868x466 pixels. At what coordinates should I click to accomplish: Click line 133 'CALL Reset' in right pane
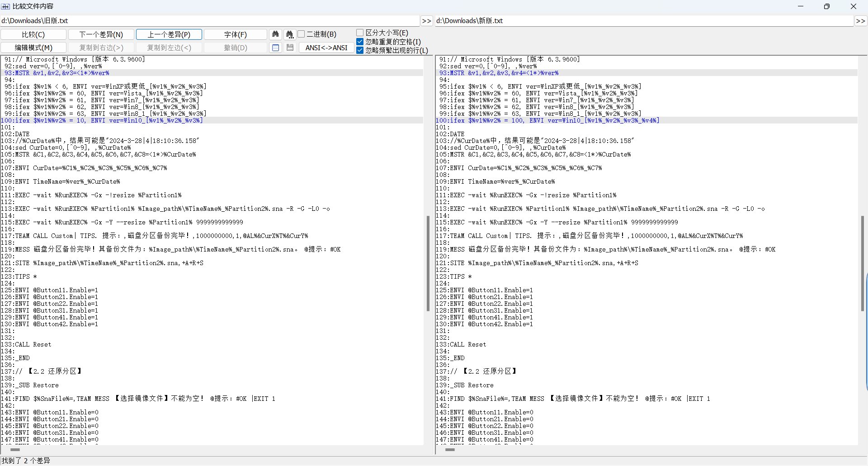pos(461,344)
